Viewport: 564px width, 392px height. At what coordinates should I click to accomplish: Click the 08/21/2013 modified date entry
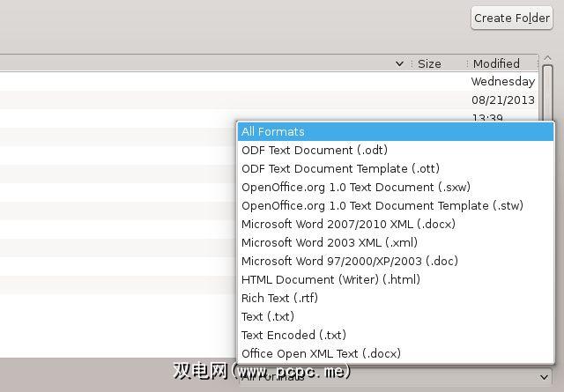pos(503,100)
